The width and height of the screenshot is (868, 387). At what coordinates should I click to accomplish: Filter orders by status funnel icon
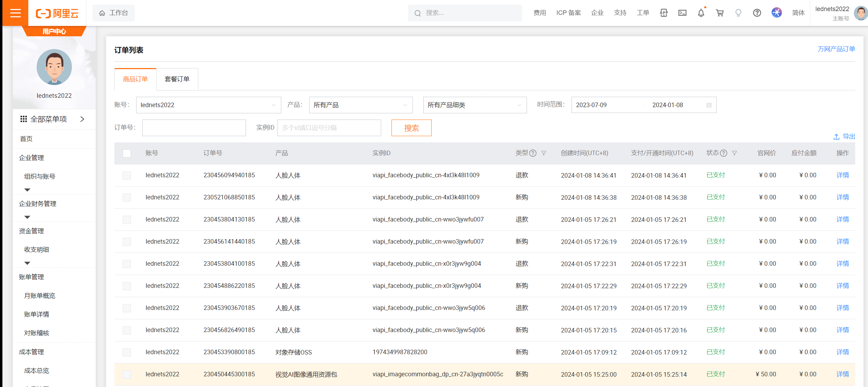tap(734, 153)
